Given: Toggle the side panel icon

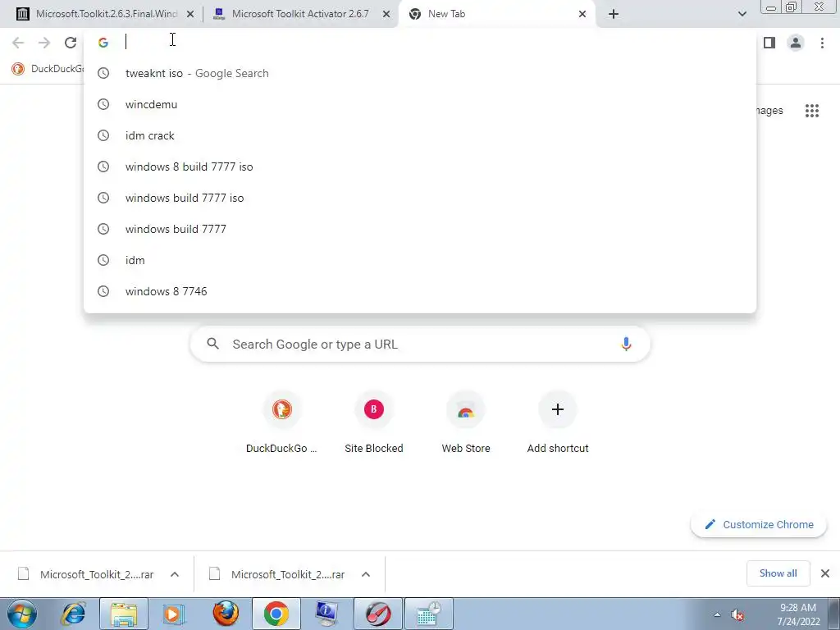Looking at the screenshot, I should pos(769,43).
